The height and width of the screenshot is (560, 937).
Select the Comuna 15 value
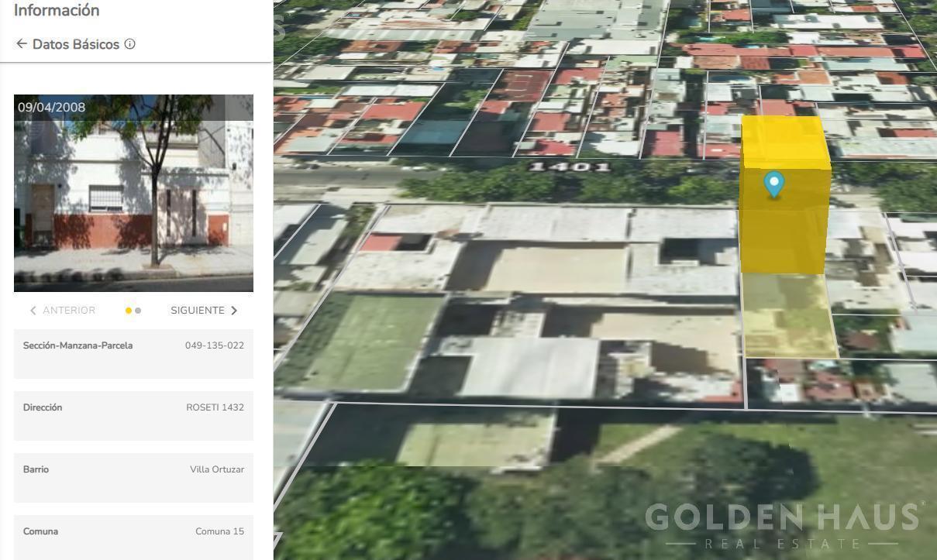(219, 531)
